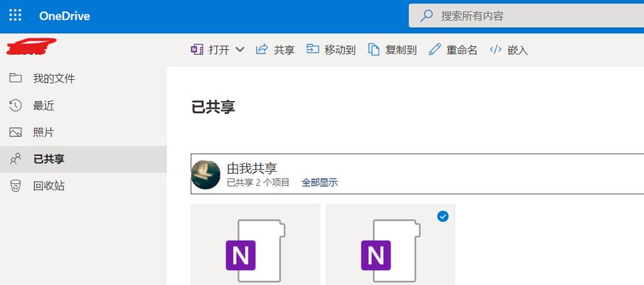Click the magnifier search icon
The height and width of the screenshot is (285, 644).
pos(426,16)
